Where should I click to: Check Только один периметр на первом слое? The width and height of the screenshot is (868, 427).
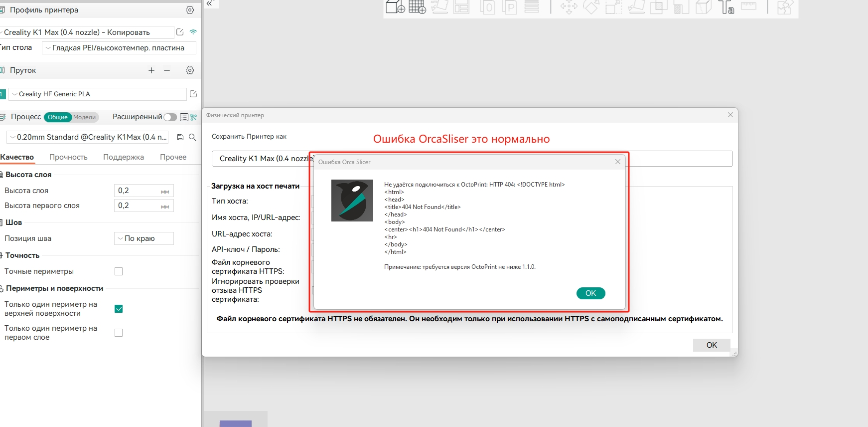[119, 333]
